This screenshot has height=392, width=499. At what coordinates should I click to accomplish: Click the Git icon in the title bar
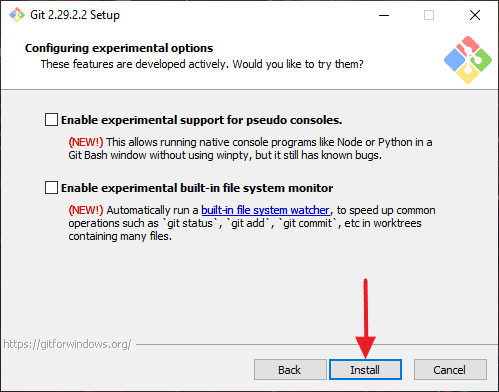point(17,15)
